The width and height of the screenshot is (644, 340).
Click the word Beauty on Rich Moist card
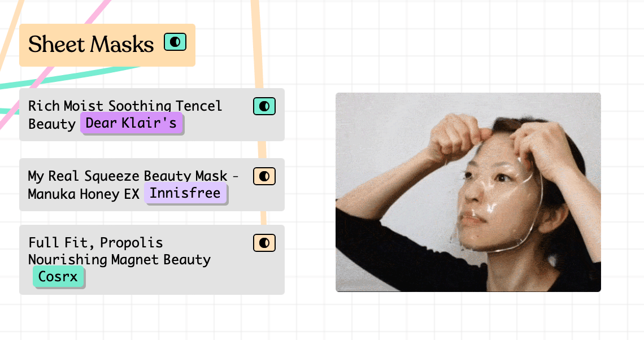click(x=52, y=124)
